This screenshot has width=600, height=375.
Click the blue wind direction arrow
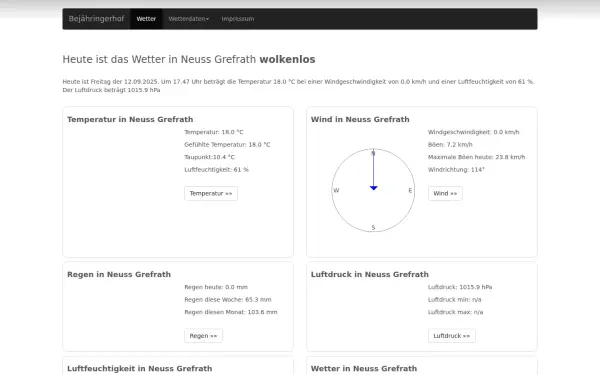(x=373, y=171)
